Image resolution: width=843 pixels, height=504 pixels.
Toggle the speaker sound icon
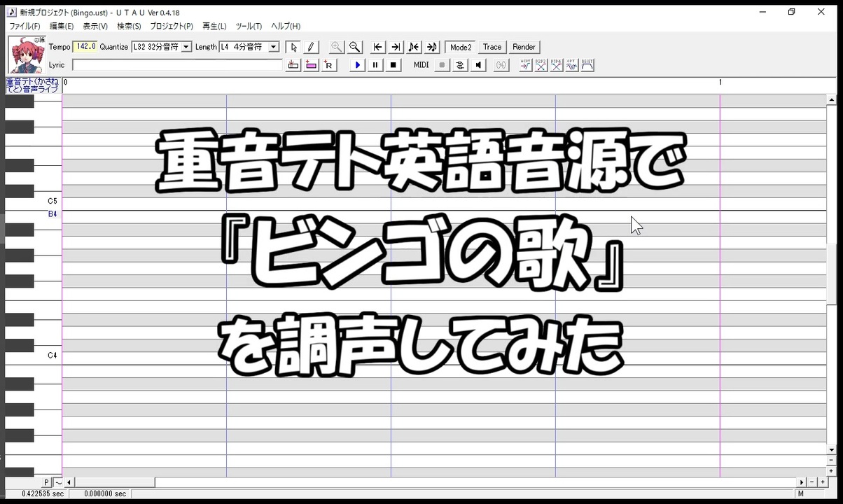coord(478,65)
